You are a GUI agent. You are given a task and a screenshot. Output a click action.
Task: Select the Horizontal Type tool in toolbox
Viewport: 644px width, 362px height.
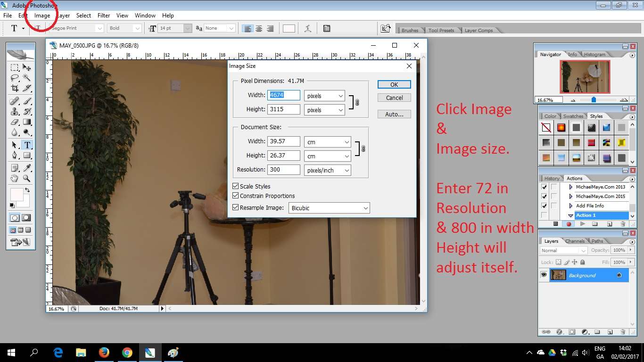pyautogui.click(x=27, y=145)
